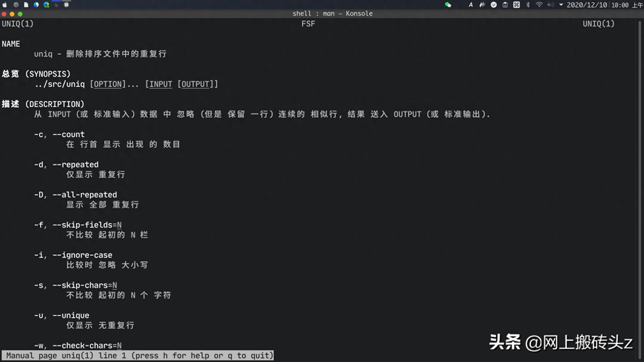This screenshot has height=362, width=644.
Task: Open Bluetooth settings from tray
Action: [x=528, y=5]
